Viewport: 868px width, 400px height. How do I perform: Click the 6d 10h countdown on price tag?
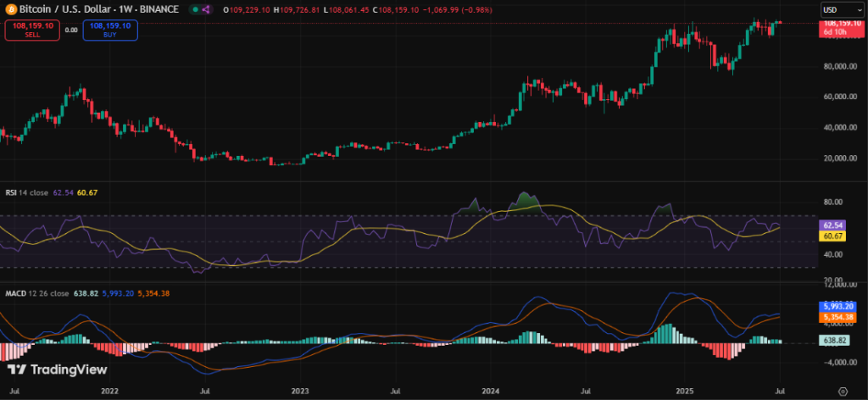point(833,32)
